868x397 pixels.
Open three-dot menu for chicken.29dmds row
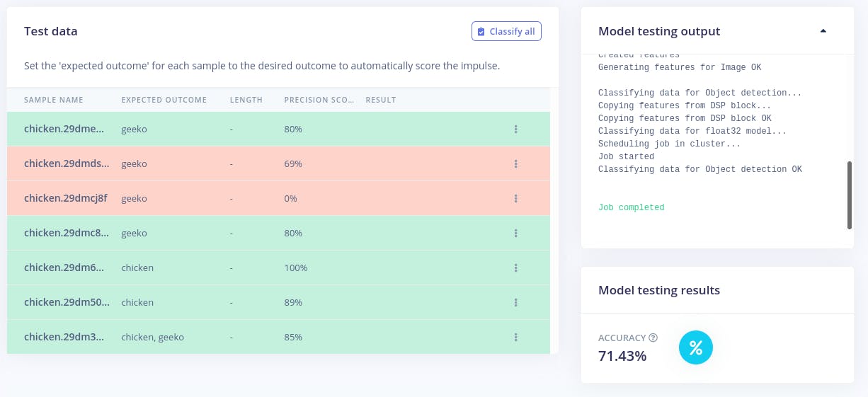coord(516,164)
